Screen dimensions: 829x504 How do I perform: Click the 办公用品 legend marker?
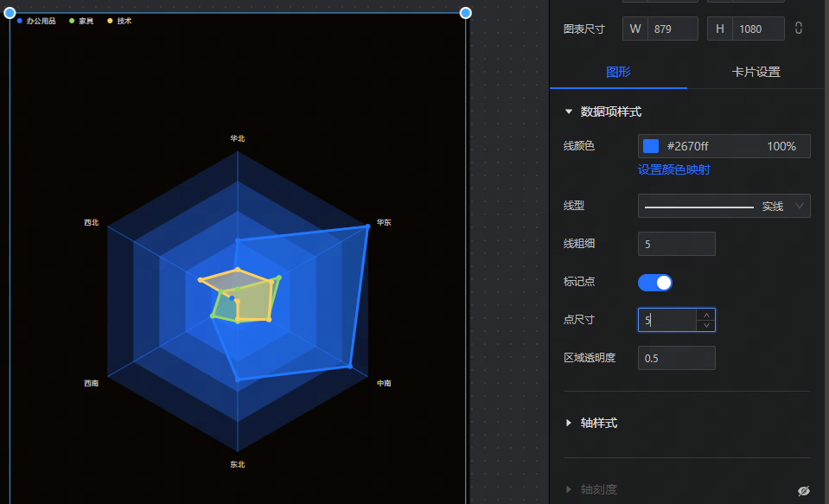(x=20, y=21)
